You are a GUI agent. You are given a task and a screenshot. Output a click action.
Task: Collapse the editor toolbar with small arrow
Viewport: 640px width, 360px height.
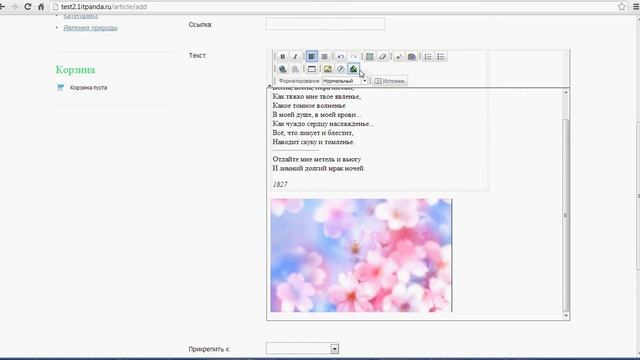269,86
